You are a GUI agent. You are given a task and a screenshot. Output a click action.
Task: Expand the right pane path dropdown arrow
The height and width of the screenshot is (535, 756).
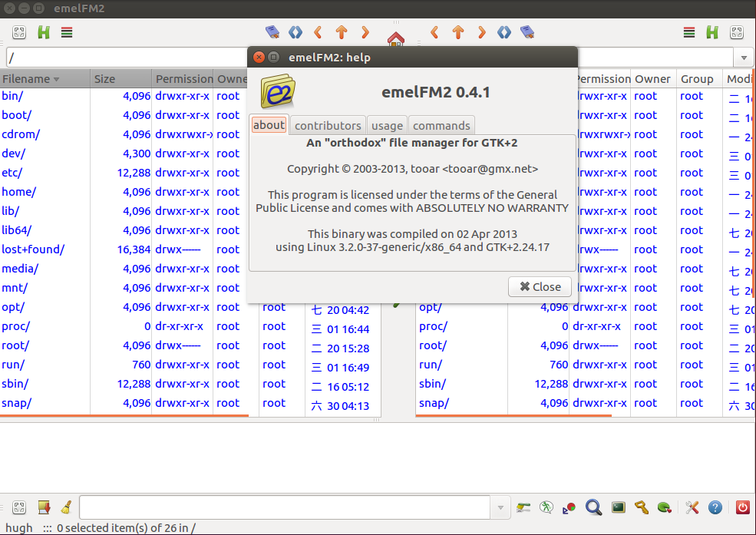[744, 58]
